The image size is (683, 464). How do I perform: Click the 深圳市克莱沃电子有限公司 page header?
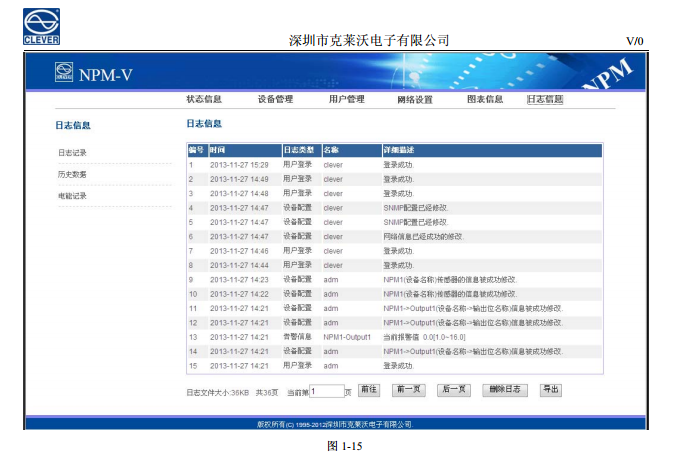pos(369,41)
